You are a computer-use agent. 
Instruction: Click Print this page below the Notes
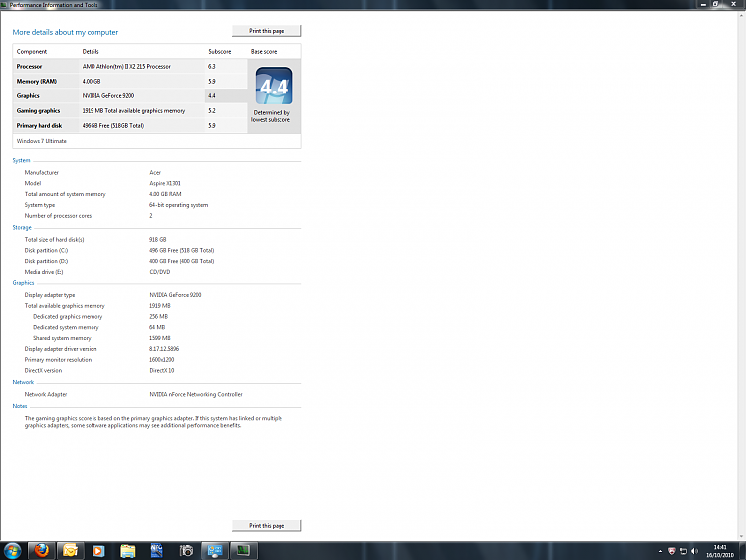click(x=267, y=526)
